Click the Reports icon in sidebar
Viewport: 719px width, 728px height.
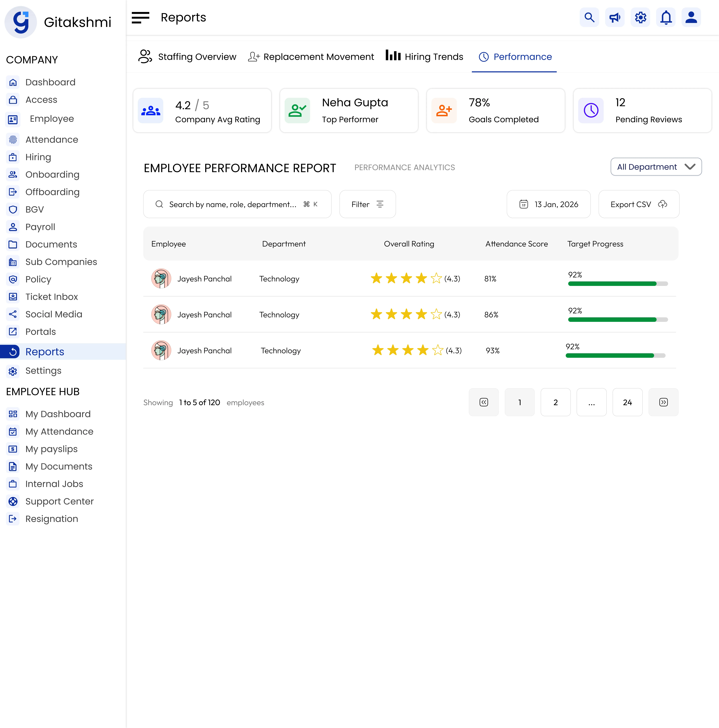point(13,352)
